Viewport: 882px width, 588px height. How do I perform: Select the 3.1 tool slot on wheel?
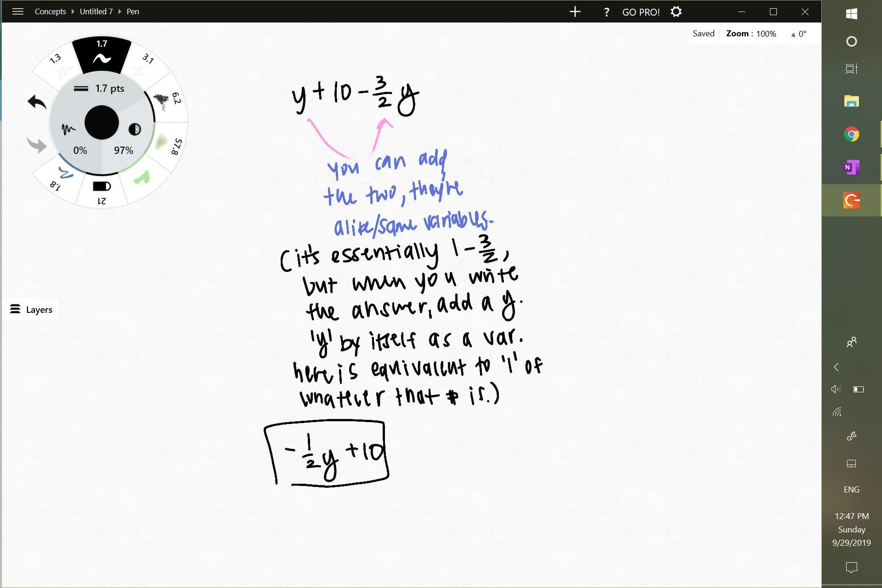[x=143, y=64]
